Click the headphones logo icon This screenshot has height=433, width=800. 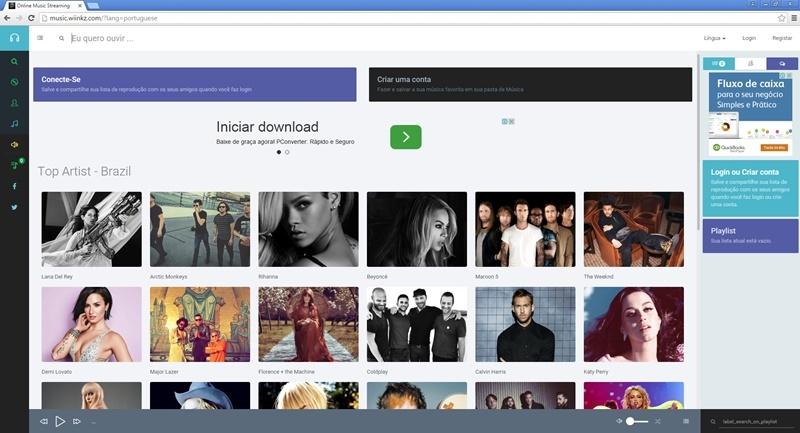(14, 38)
